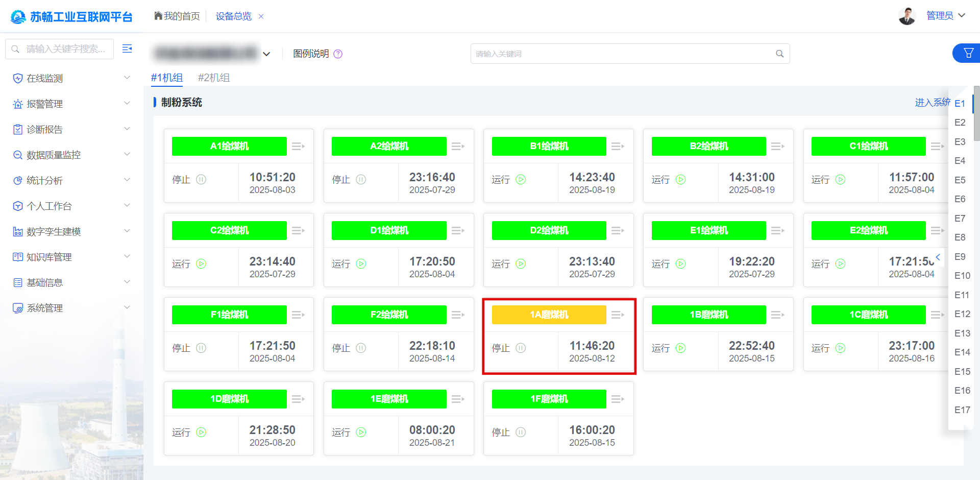Open the 管理员 user dropdown
Image resolution: width=980 pixels, height=480 pixels.
click(945, 16)
